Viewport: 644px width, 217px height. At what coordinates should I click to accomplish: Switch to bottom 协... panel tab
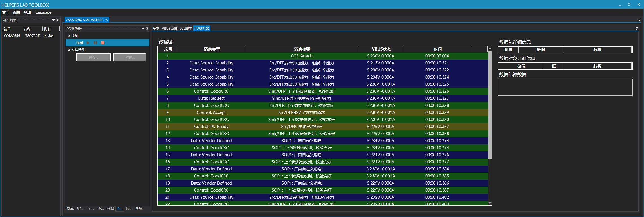click(100, 209)
